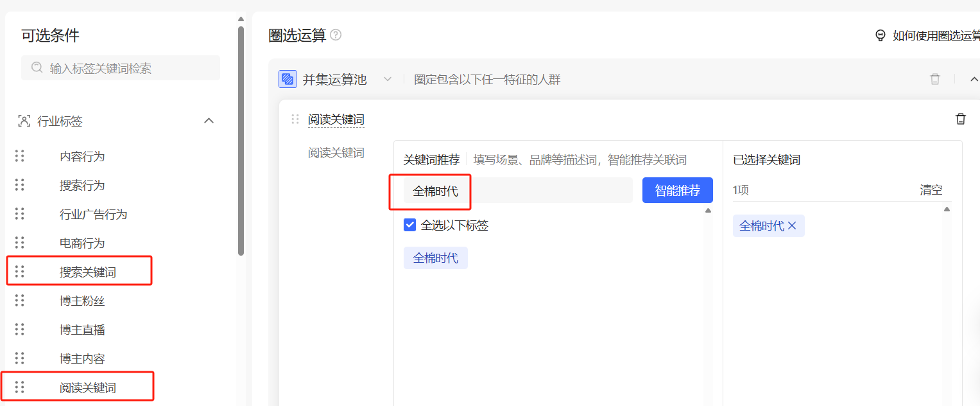Screen dimensions: 980x406
Task: Click the people icon next to 行业标签
Action: [x=24, y=121]
